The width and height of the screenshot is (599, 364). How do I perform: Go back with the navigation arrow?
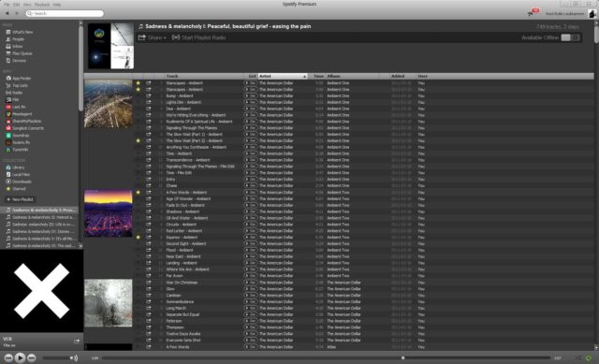click(x=7, y=13)
